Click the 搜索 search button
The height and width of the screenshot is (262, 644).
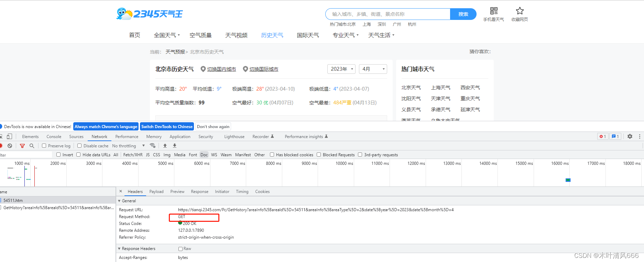[x=463, y=14]
